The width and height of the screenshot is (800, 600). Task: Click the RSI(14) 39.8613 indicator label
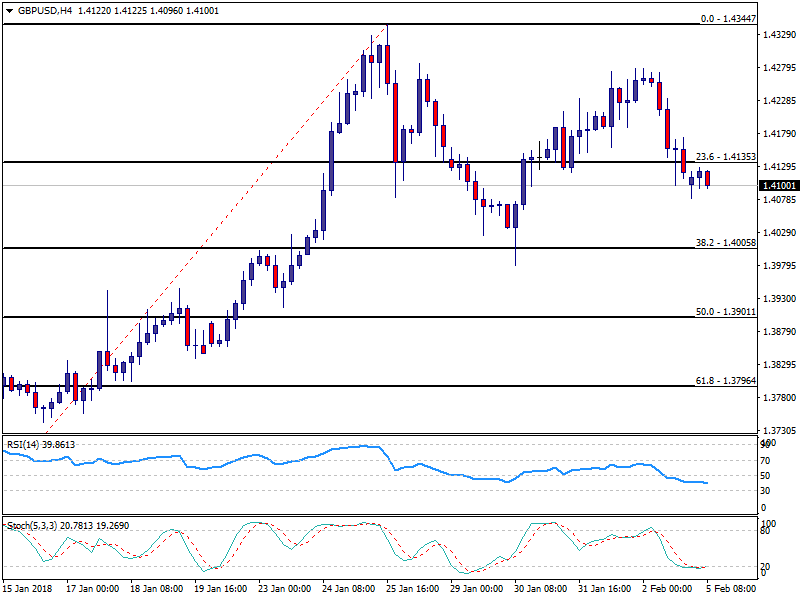[x=41, y=444]
